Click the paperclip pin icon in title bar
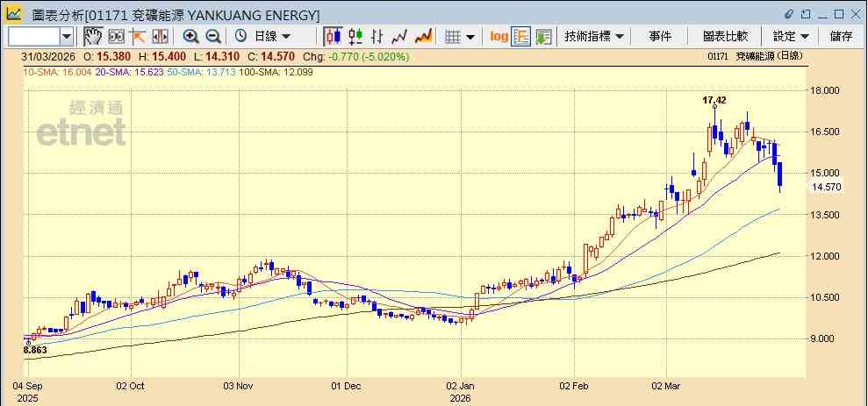Image resolution: width=868 pixels, height=406 pixels. [x=790, y=14]
